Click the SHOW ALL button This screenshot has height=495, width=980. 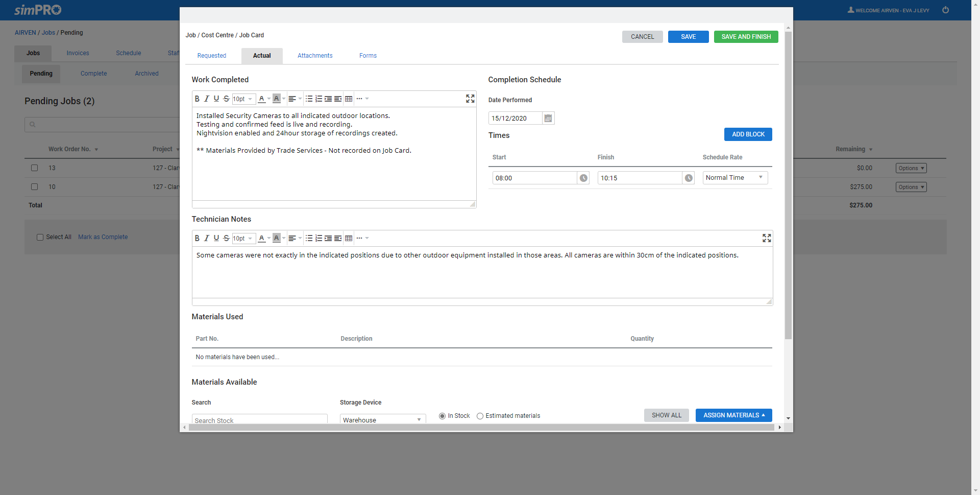[x=666, y=415]
